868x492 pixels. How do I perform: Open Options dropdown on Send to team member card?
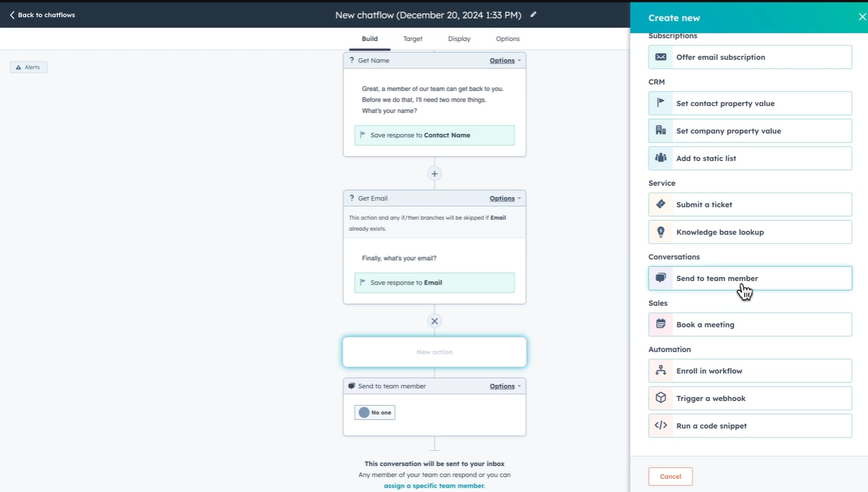(505, 386)
